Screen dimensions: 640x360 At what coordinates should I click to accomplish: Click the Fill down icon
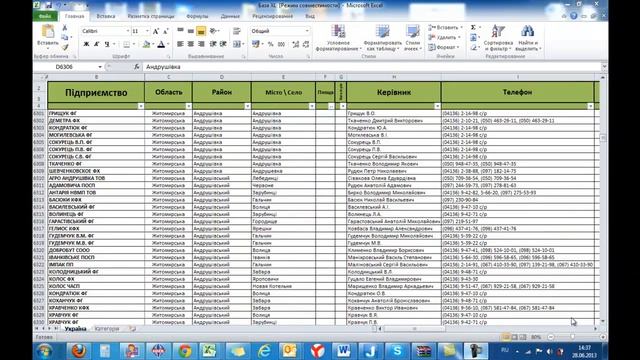point(473,38)
